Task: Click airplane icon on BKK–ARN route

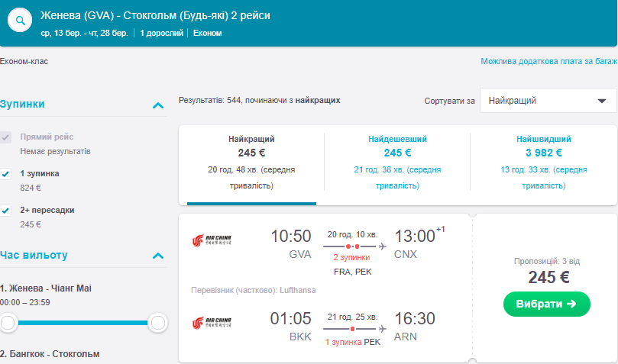Action: pos(382,329)
